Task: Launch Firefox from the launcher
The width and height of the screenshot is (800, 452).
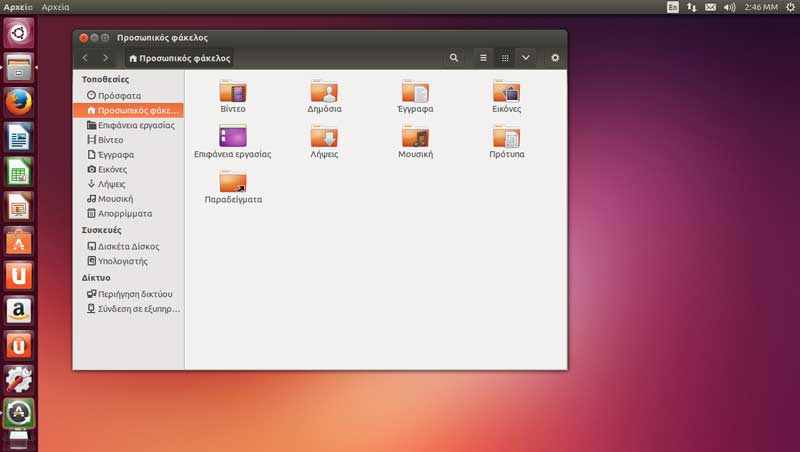Action: [x=19, y=102]
